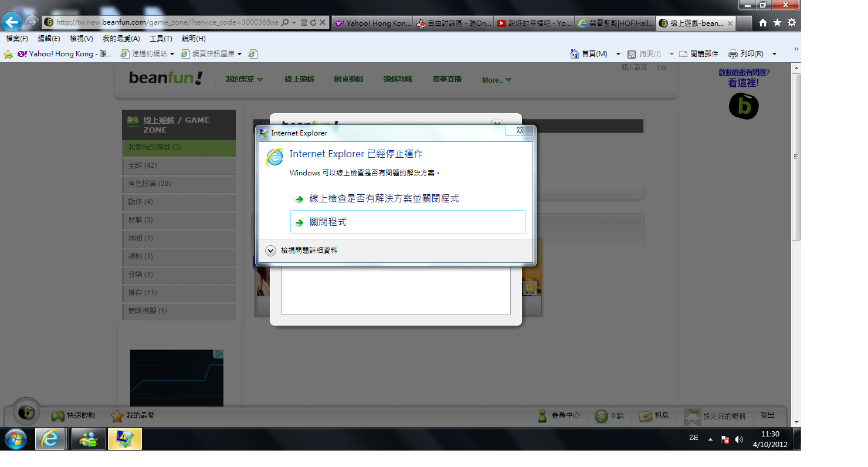868x467 pixels.
Task: Click the Internet Explorer taskbar icon
Action: click(50, 439)
